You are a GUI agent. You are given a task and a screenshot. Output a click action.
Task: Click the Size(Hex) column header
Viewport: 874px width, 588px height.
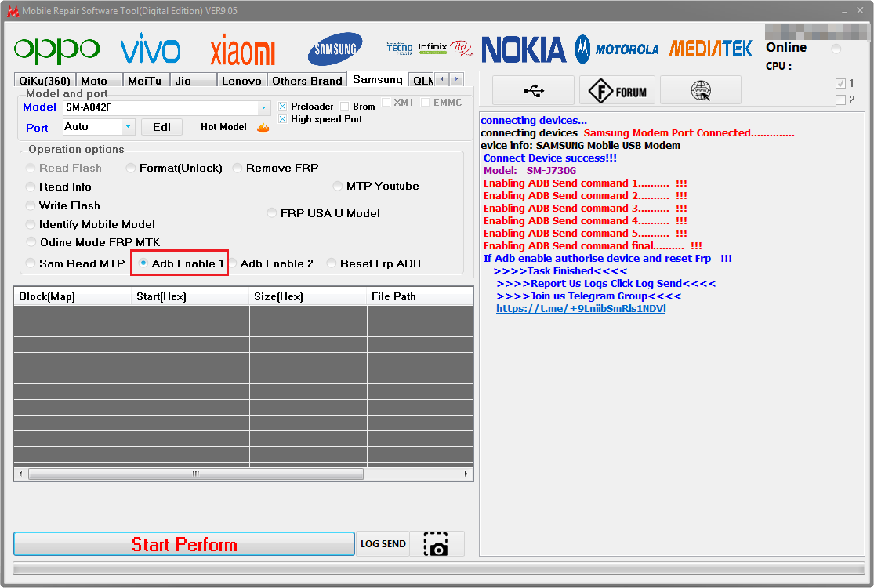[x=308, y=296]
